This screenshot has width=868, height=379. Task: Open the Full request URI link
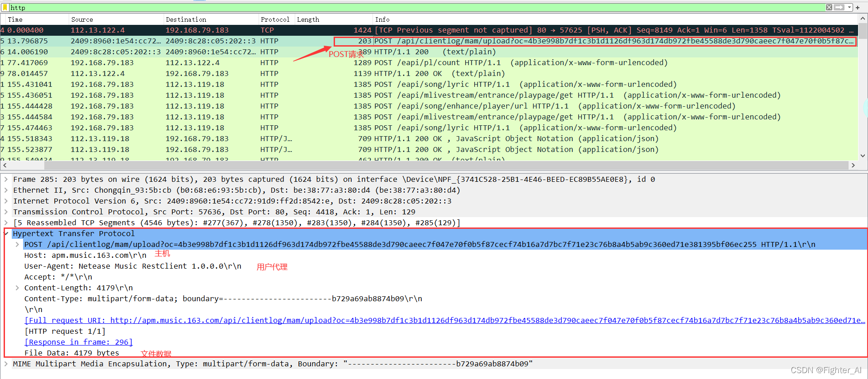point(445,321)
